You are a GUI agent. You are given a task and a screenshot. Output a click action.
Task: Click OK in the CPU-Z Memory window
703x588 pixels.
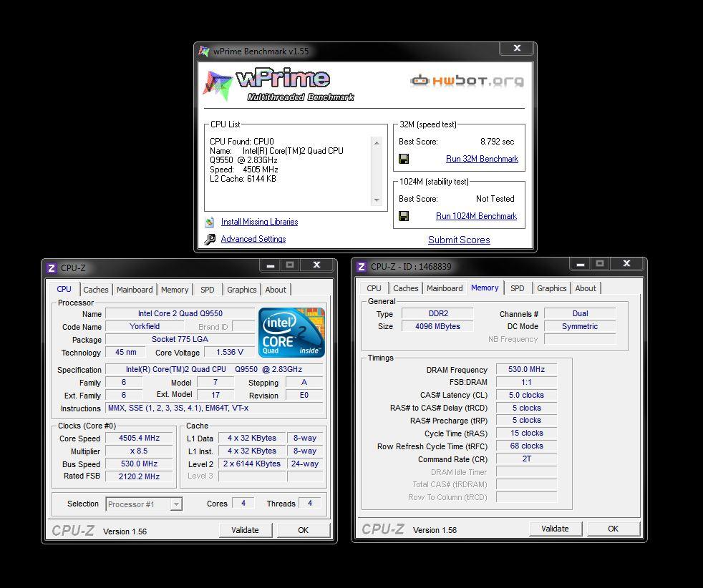(x=614, y=529)
